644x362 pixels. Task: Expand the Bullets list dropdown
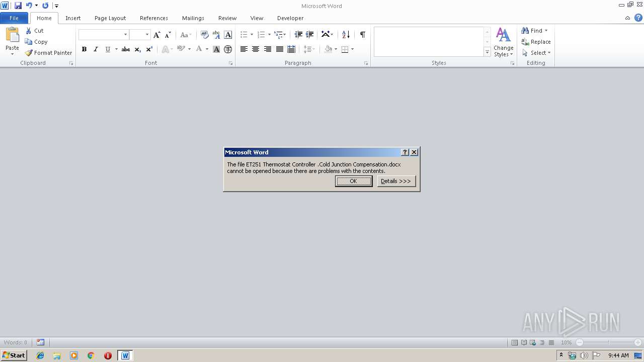click(252, 35)
